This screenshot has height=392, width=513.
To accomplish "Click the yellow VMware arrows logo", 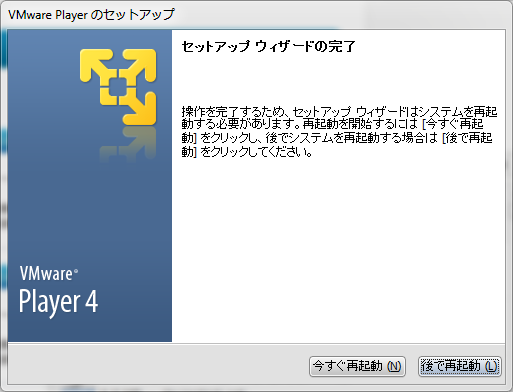I will click(118, 87).
